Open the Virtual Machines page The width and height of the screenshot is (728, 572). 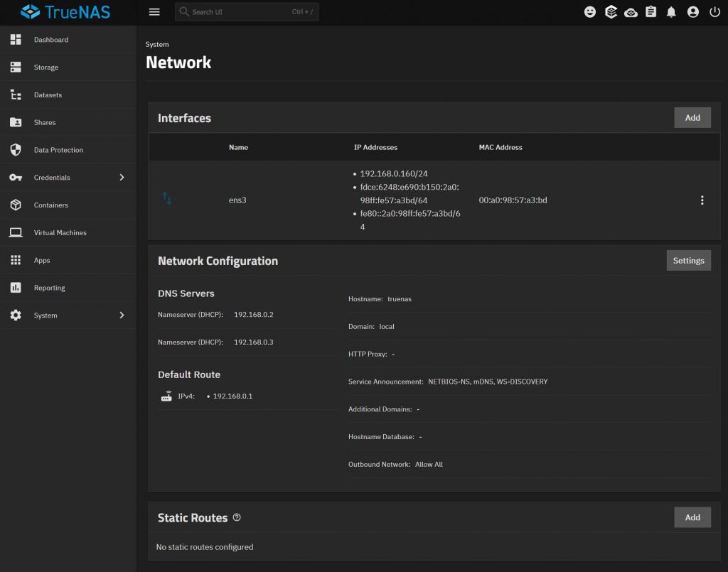pos(68,232)
